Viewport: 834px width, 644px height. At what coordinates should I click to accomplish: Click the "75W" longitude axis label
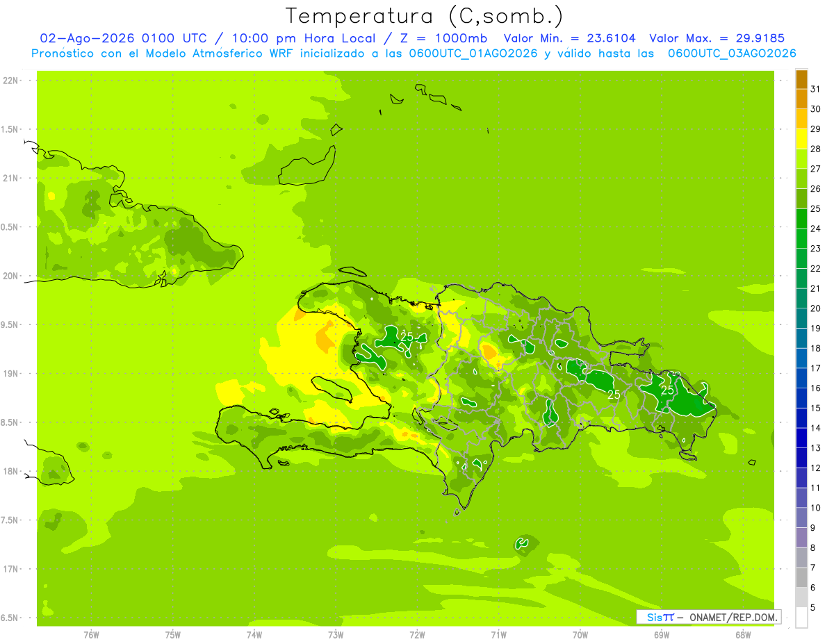pyautogui.click(x=173, y=634)
